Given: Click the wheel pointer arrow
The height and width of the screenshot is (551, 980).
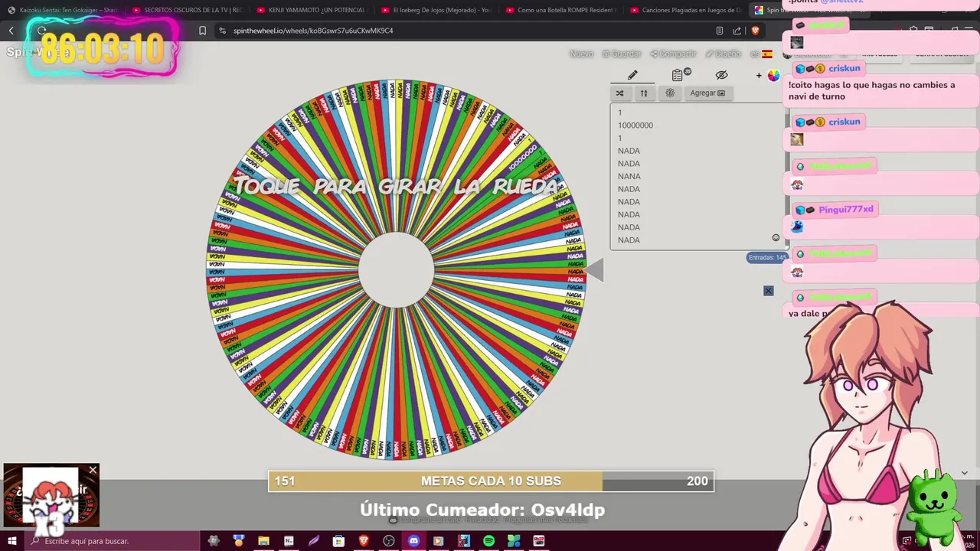Looking at the screenshot, I should click(595, 269).
